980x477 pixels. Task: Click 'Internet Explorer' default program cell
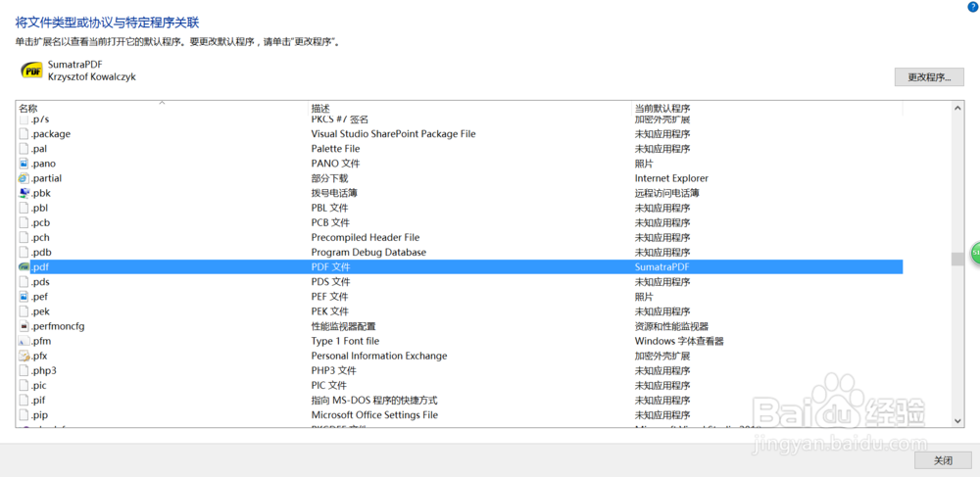[x=672, y=178]
